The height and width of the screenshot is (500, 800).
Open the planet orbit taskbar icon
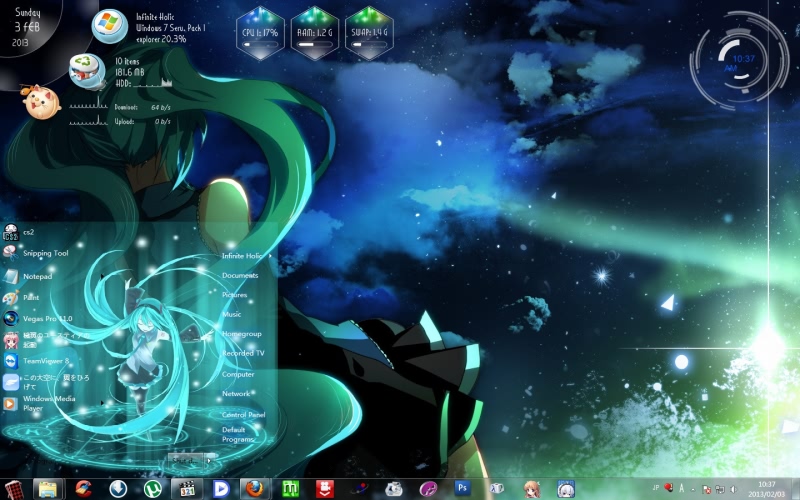click(x=360, y=489)
